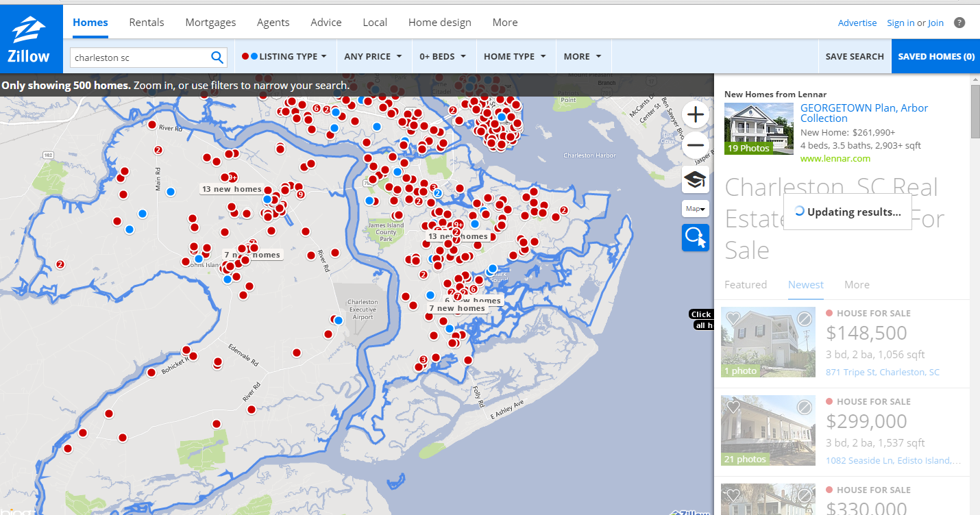Click the '3 bd, 2 ba, 1,056 sqft' details
Viewport: 980px width, 515px height.
pos(875,355)
